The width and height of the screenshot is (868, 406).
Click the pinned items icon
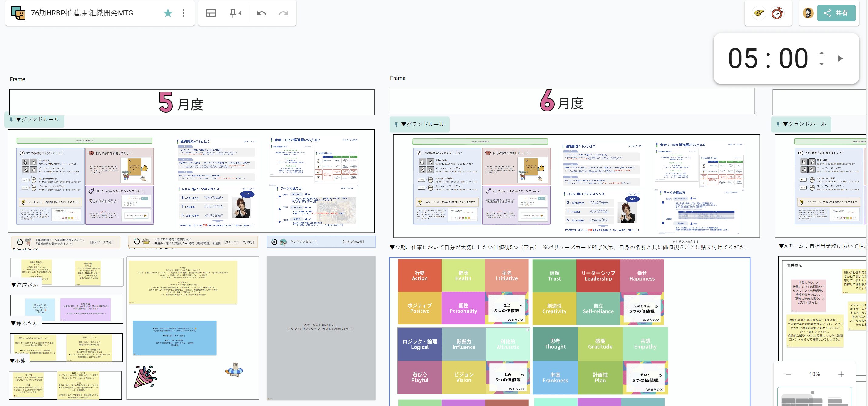(233, 13)
